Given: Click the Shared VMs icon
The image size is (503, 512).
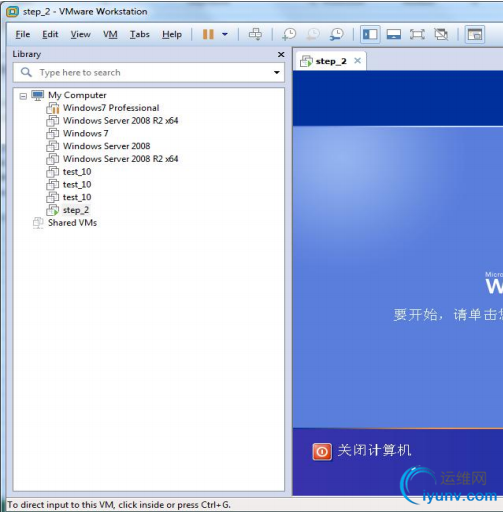Looking at the screenshot, I should pos(38,223).
